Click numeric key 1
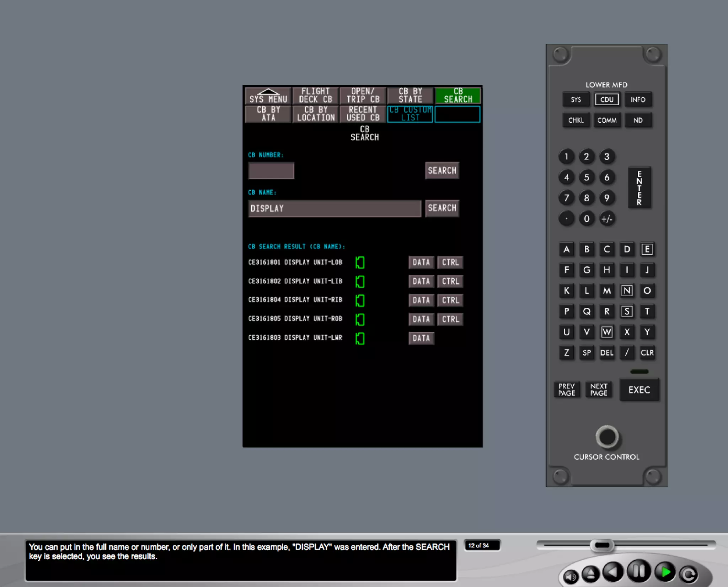The height and width of the screenshot is (587, 728). tap(567, 157)
